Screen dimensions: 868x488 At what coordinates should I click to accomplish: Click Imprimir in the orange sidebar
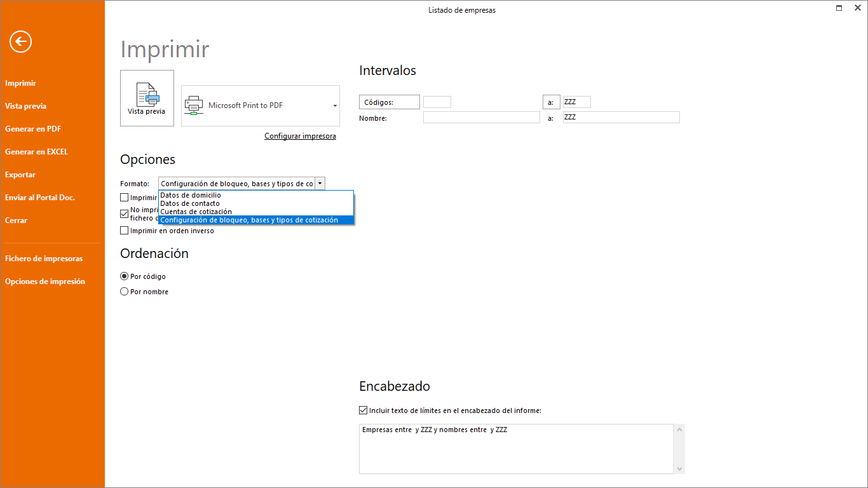click(x=20, y=83)
